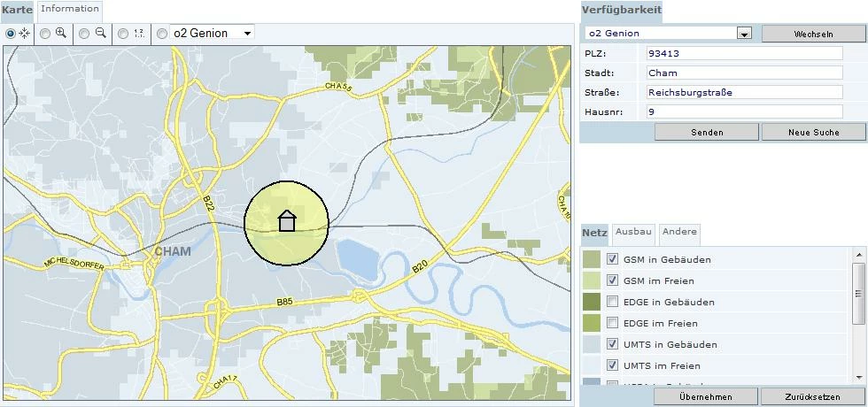The image size is (868, 407).
Task: Click the Übernehmen button
Action: point(705,397)
